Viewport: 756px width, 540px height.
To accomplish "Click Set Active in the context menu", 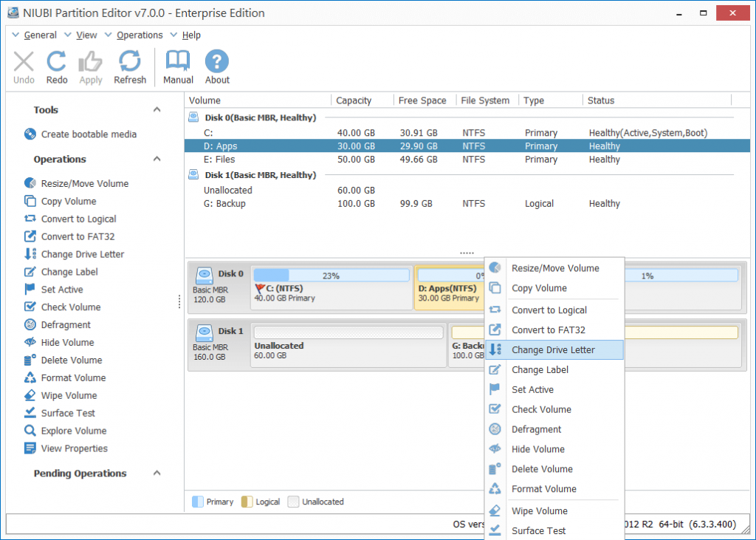I will pos(532,389).
